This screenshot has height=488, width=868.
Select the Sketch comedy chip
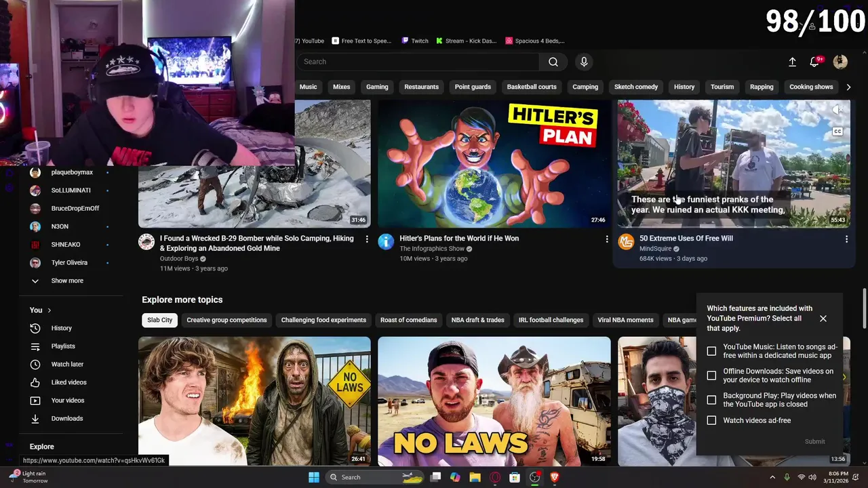636,87
